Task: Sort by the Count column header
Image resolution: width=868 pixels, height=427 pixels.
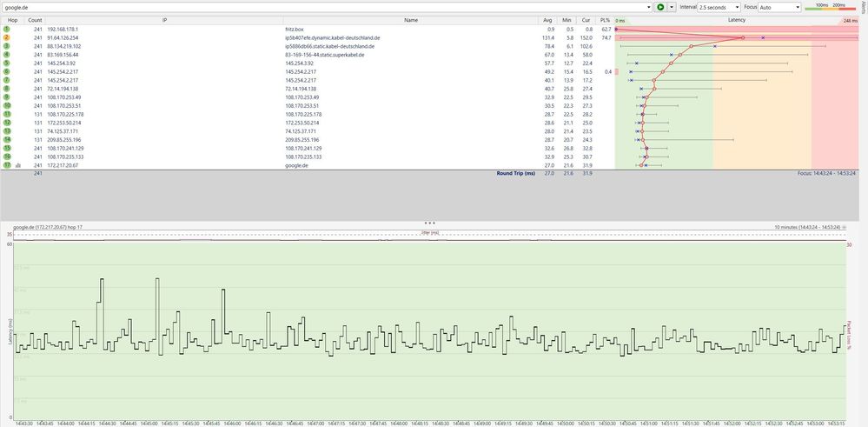Action: click(36, 20)
